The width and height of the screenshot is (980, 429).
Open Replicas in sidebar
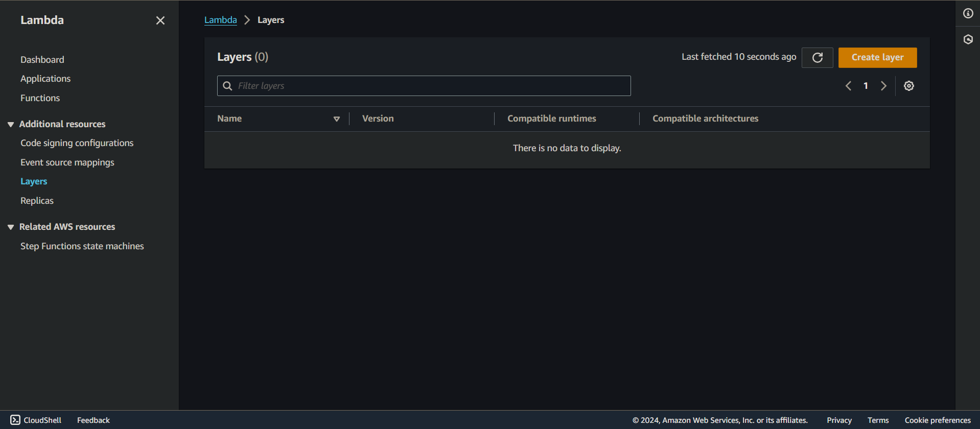point(37,201)
